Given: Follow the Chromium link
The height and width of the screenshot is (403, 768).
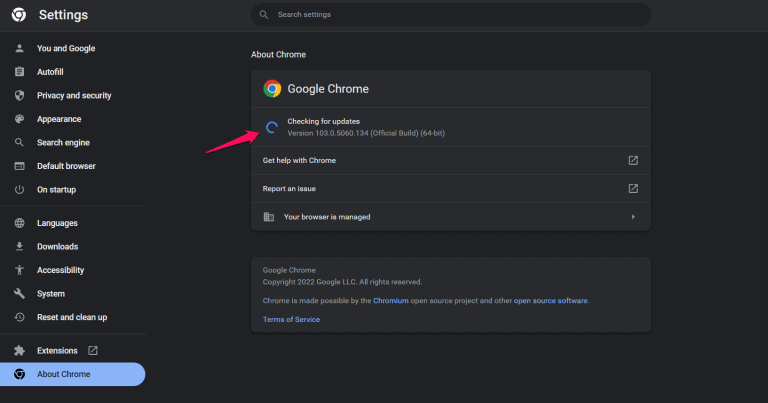Looking at the screenshot, I should pyautogui.click(x=392, y=300).
